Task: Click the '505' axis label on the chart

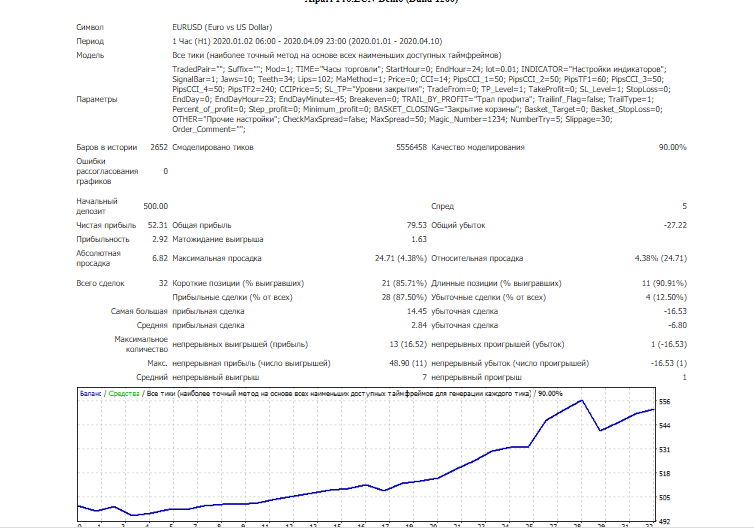Action: tap(665, 498)
